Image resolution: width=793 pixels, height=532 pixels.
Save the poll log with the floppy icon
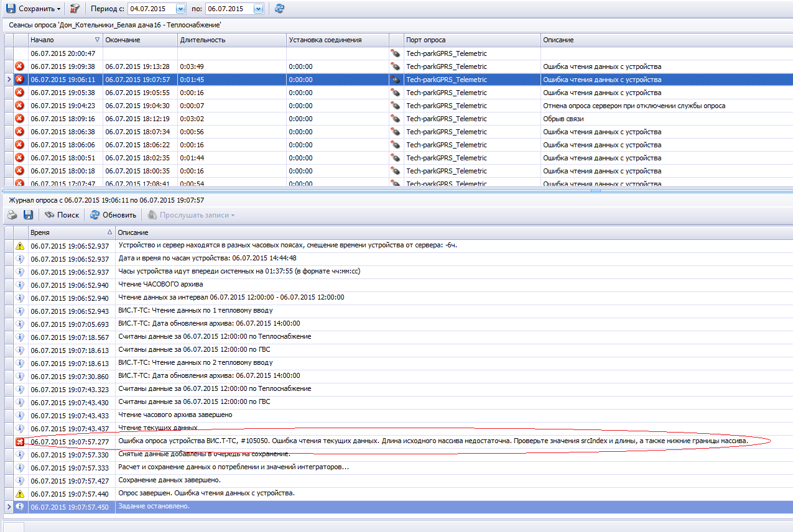coord(28,215)
